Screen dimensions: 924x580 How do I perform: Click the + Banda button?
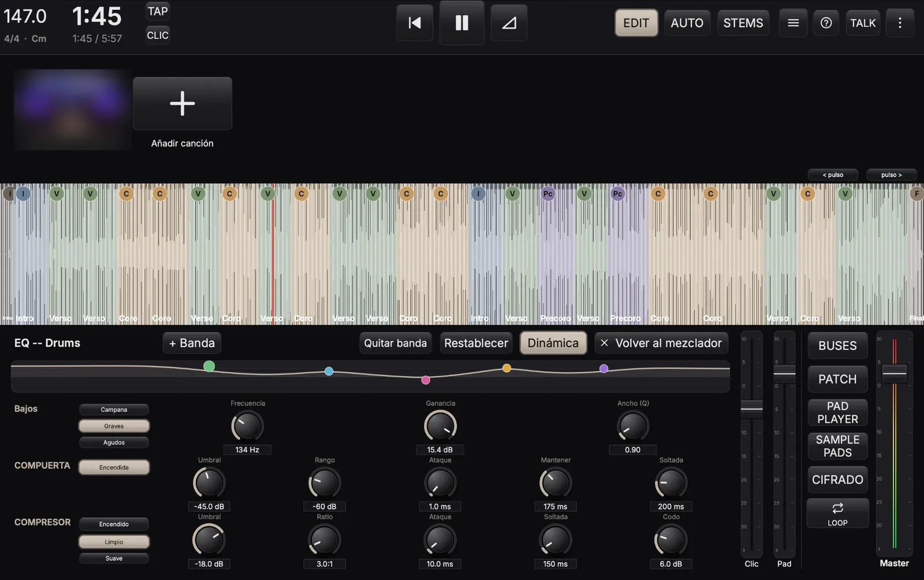(x=192, y=343)
